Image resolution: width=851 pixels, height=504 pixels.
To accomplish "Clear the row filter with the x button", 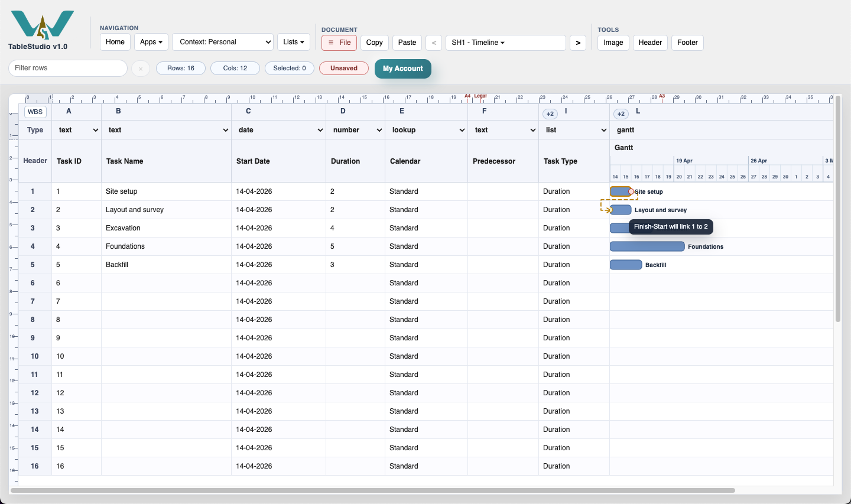I will 141,69.
